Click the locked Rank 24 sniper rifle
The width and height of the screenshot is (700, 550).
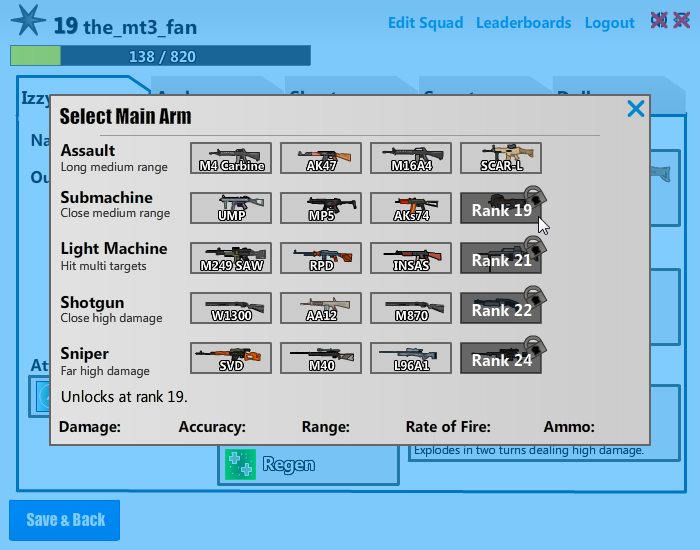coord(501,358)
